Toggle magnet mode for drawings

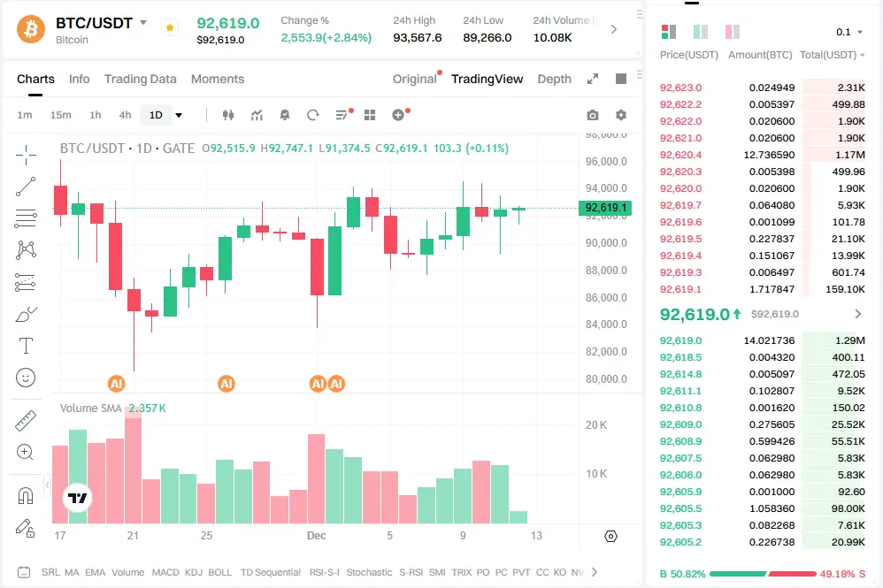tap(26, 496)
